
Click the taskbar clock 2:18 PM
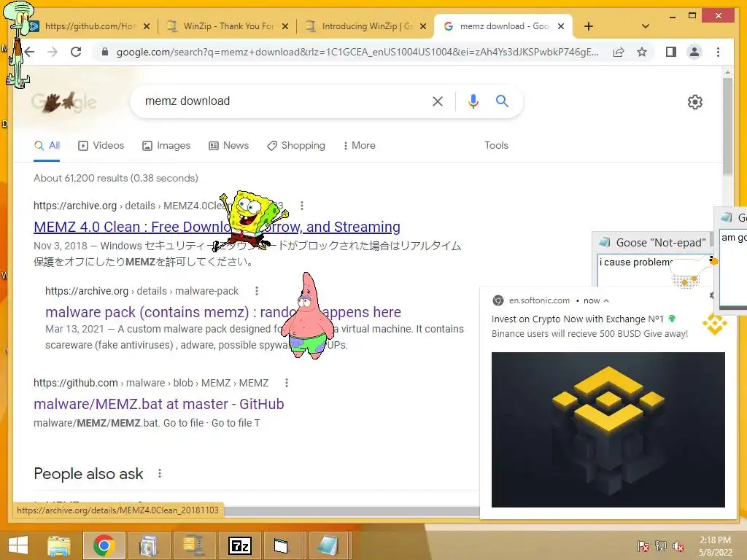click(715, 540)
